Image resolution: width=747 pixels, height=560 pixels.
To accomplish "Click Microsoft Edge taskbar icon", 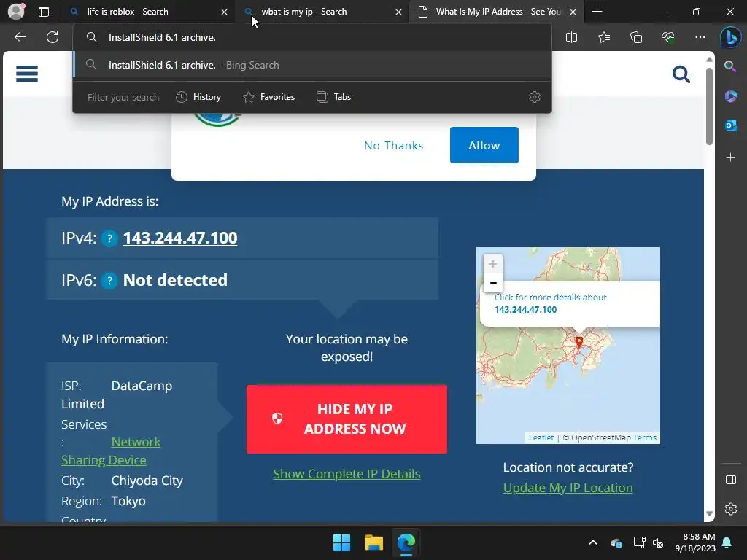I will 406,542.
